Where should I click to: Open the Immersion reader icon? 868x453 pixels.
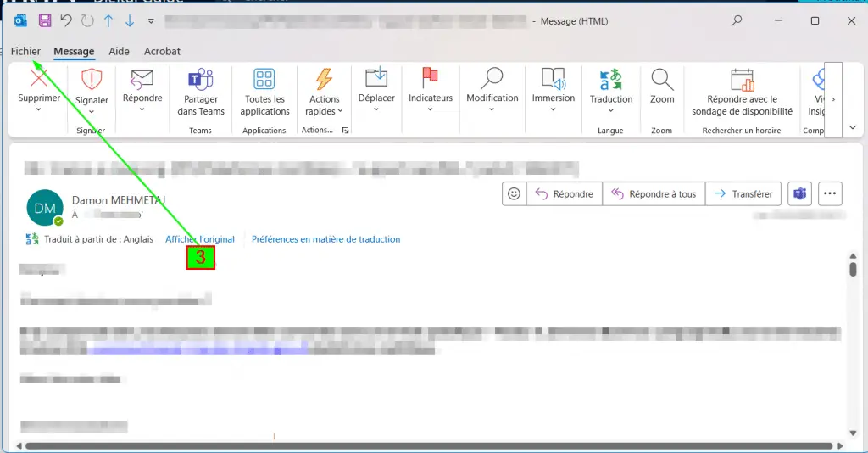click(x=553, y=78)
